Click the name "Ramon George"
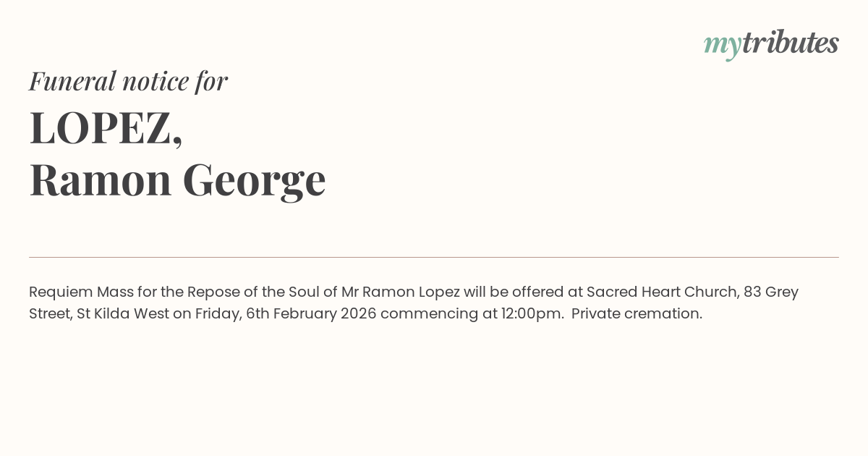Viewport: 868px width, 456px height. 177,180
